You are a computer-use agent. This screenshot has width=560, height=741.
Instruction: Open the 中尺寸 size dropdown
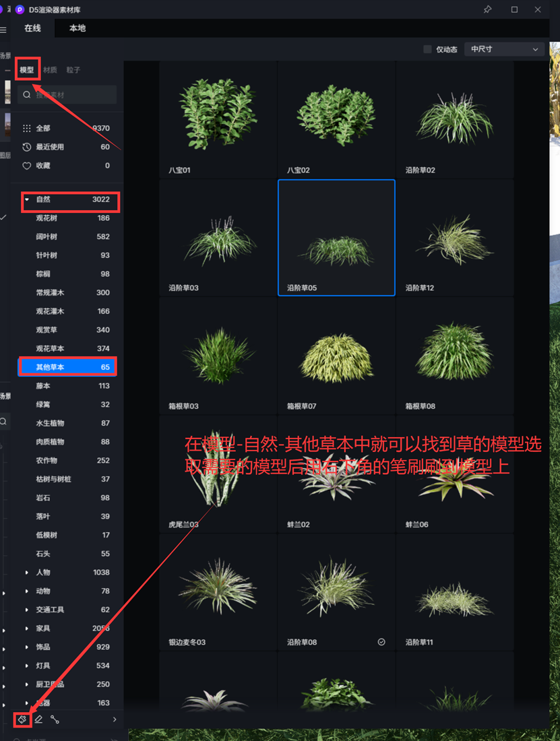pyautogui.click(x=504, y=49)
